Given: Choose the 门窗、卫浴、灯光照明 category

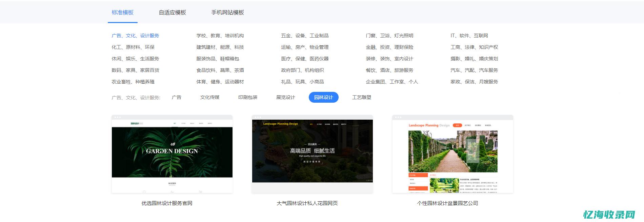Looking at the screenshot, I should (x=389, y=36).
